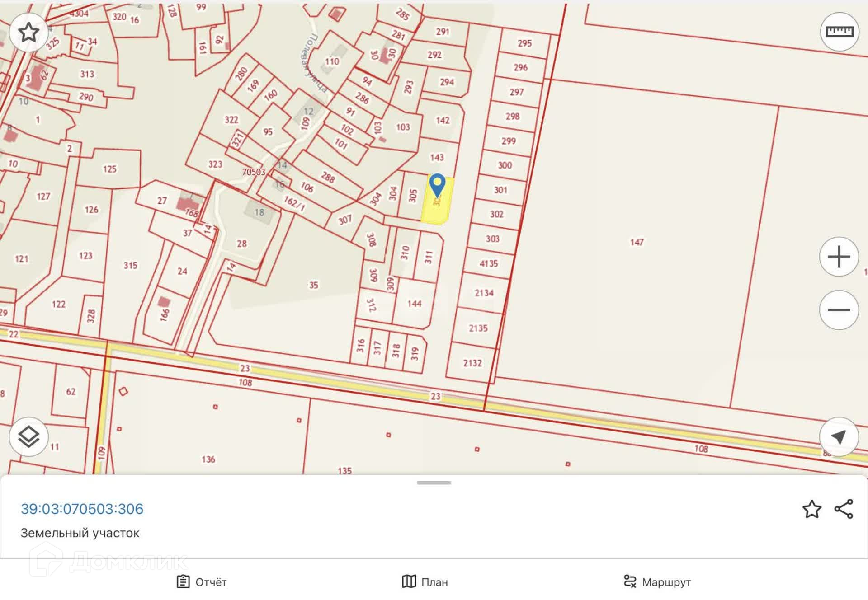Select parcel 315 on the map
This screenshot has height=600, width=868.
click(130, 265)
